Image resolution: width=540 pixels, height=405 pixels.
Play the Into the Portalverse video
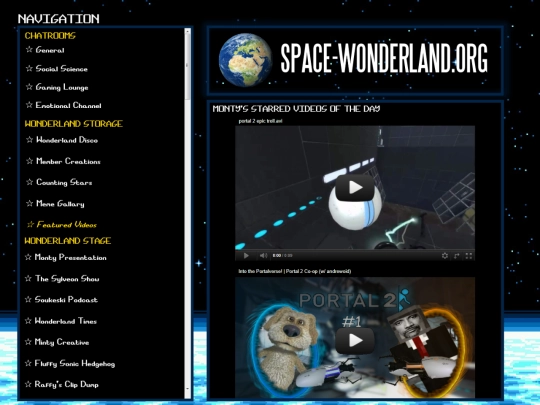pyautogui.click(x=354, y=341)
